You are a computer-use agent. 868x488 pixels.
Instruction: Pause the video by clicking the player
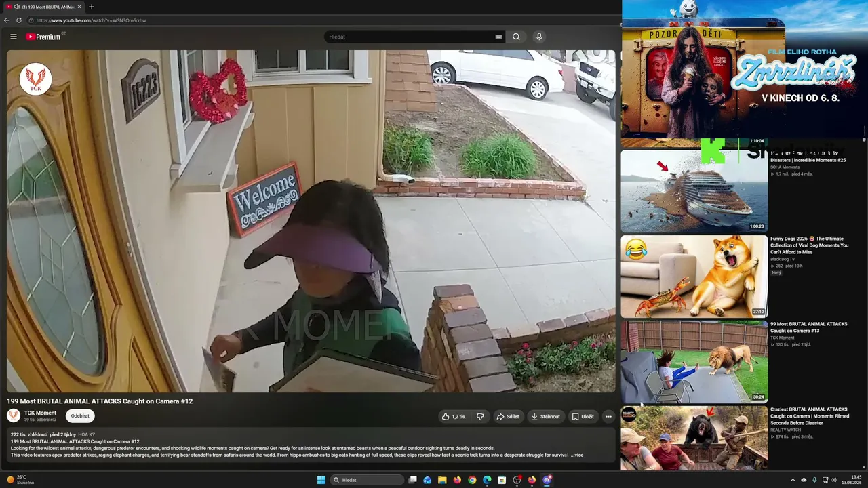pyautogui.click(x=311, y=221)
